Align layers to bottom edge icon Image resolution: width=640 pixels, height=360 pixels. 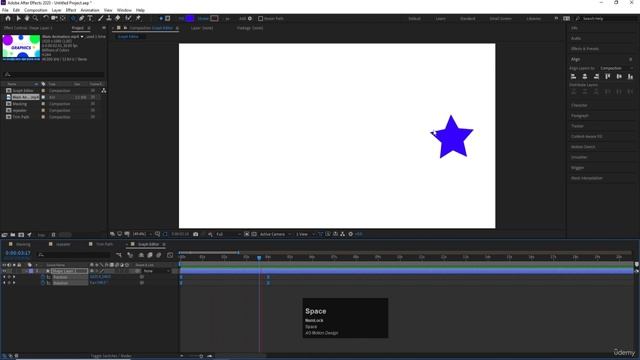(x=631, y=76)
